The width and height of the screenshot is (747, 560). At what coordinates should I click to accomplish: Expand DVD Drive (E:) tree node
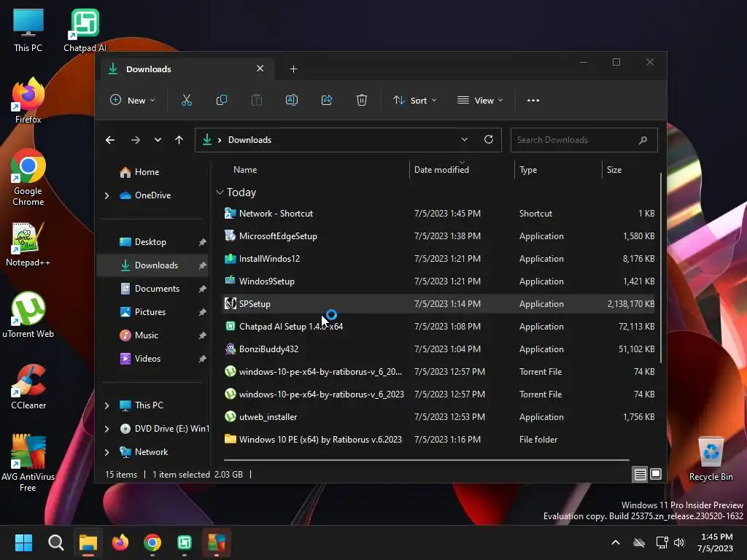tap(107, 429)
